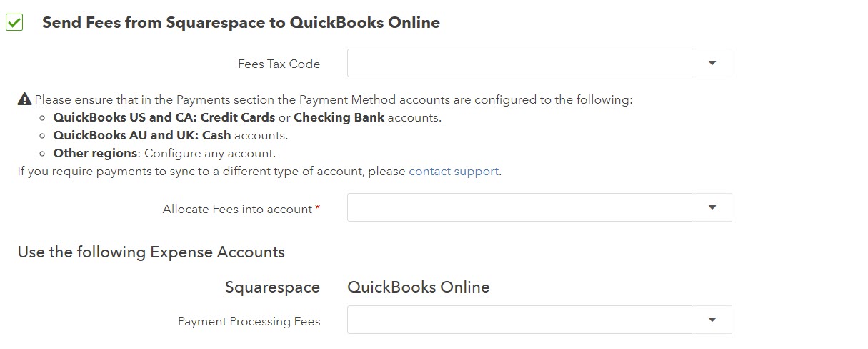Click the QuickBooks US and CA bullet text
The height and width of the screenshot is (349, 868).
coord(247,118)
